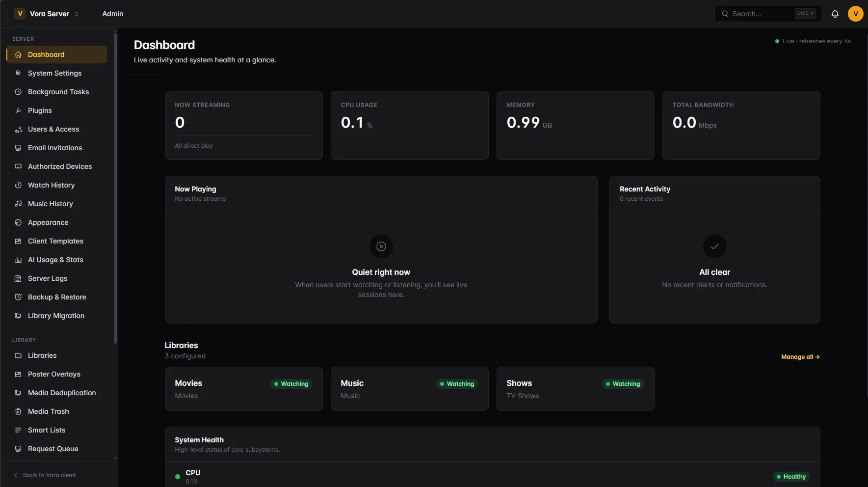Click the CPU Usage stat card

coord(410,125)
